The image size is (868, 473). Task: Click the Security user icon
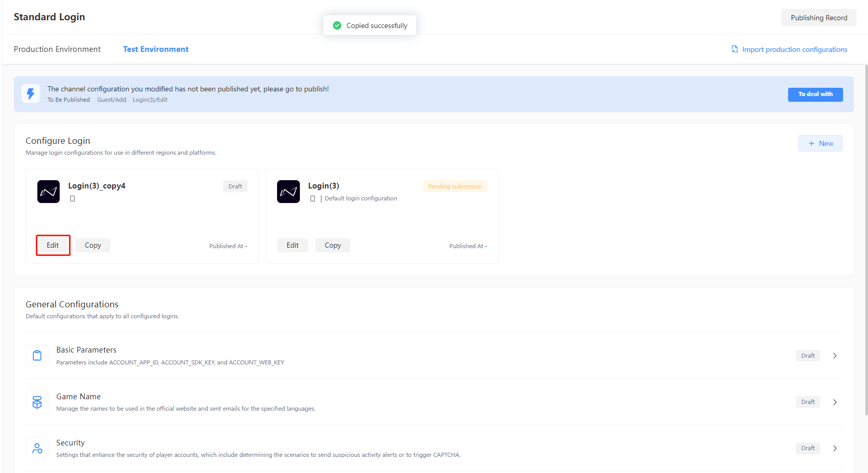pos(37,449)
